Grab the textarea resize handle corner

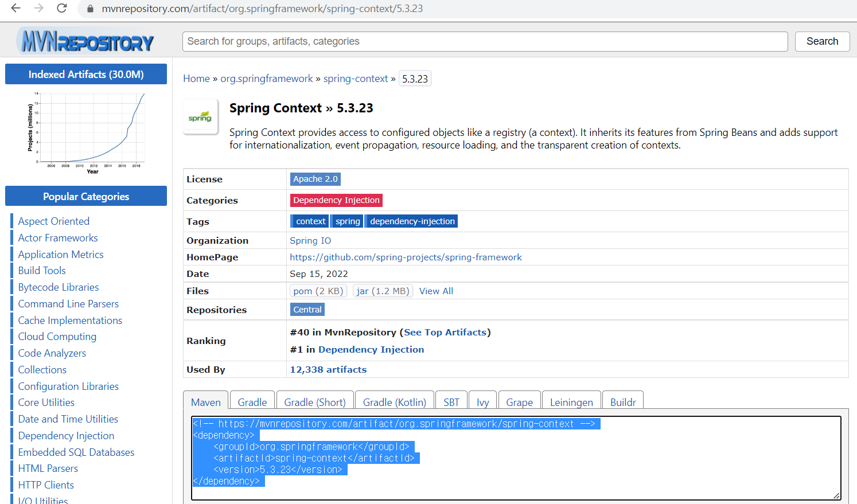[836, 496]
